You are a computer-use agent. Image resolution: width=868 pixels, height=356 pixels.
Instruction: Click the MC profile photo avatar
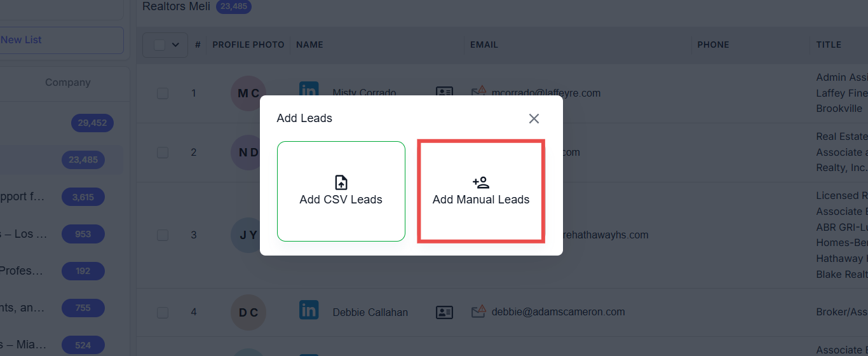[x=248, y=93]
